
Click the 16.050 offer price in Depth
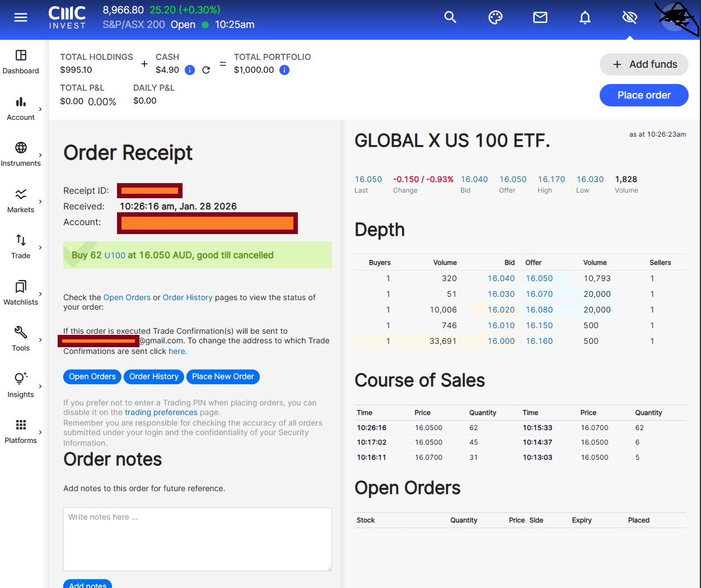click(x=539, y=278)
